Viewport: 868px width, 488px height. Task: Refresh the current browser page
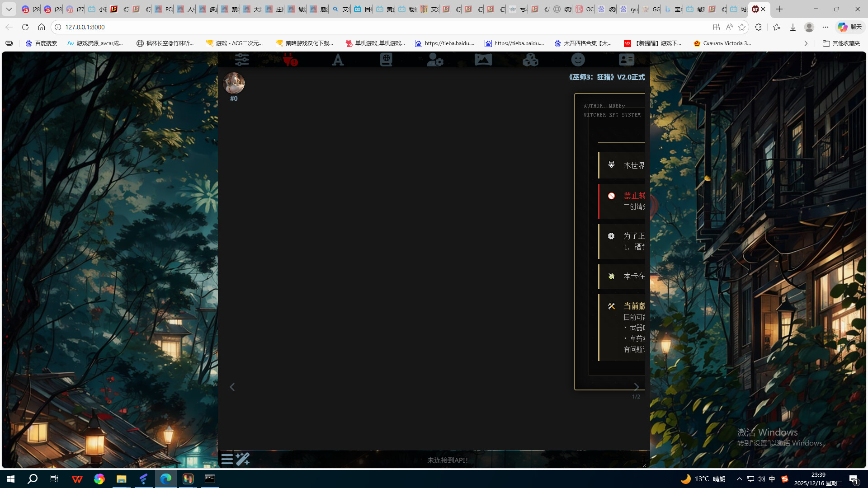tap(25, 27)
